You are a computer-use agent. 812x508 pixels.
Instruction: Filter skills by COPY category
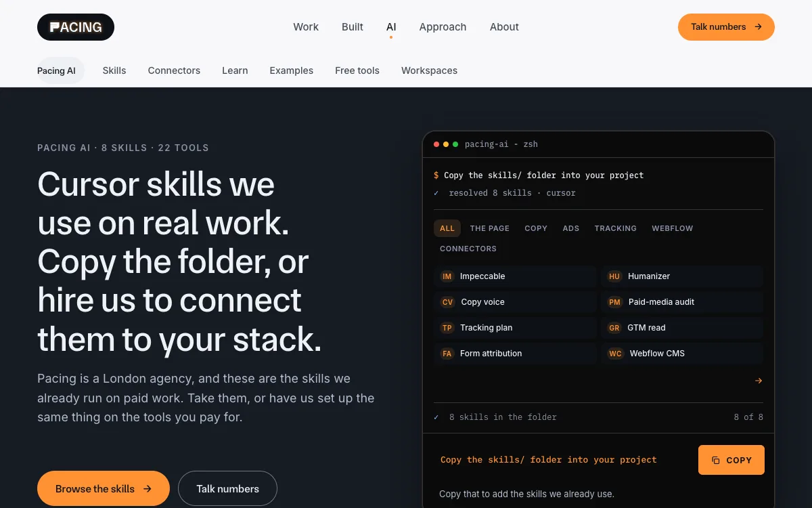pyautogui.click(x=536, y=228)
